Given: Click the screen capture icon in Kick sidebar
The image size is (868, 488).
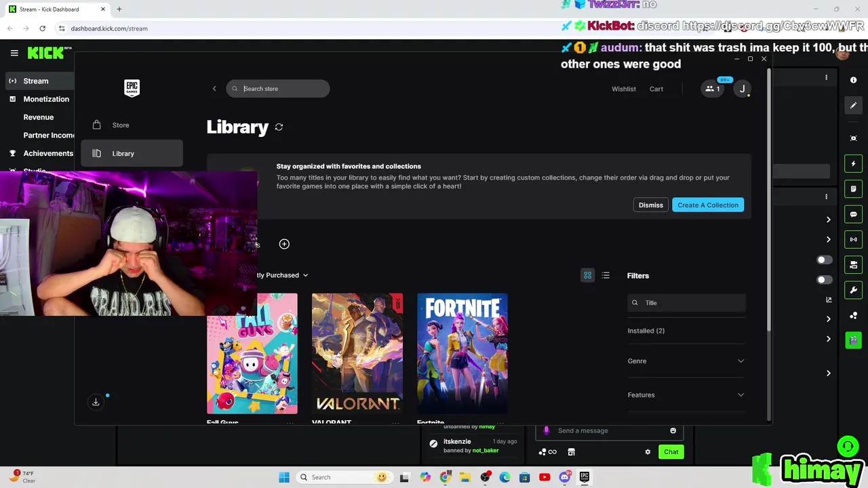Looking at the screenshot, I should [x=854, y=138].
